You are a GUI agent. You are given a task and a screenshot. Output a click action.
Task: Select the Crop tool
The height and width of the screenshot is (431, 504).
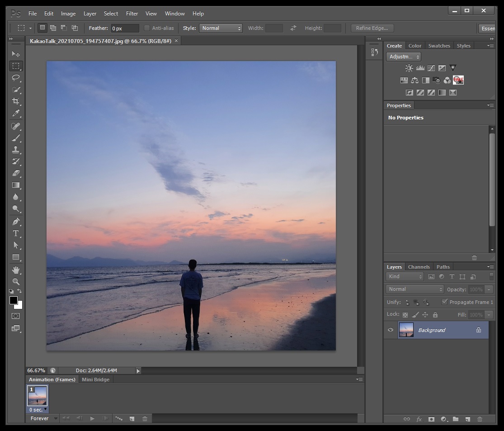click(15, 101)
